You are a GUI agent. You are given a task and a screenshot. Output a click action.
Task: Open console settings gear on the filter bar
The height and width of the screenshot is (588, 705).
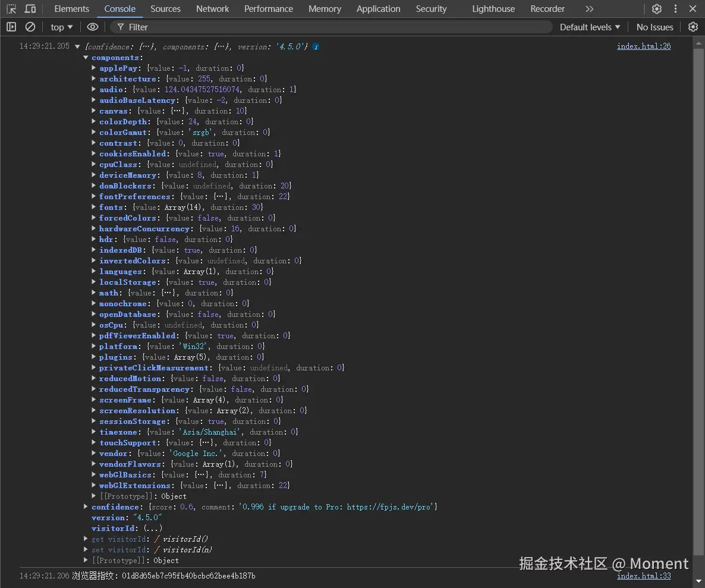click(x=693, y=27)
